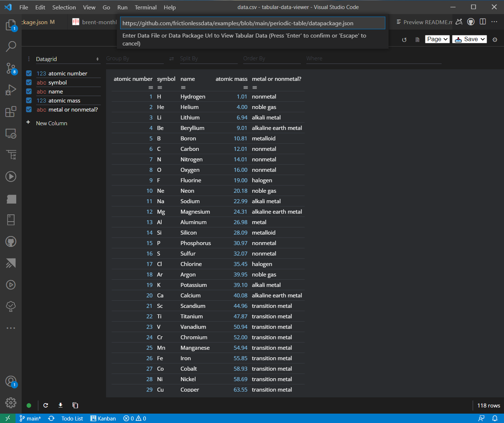This screenshot has height=423, width=504.
Task: Click the Hydrogen name cell
Action: click(193, 96)
